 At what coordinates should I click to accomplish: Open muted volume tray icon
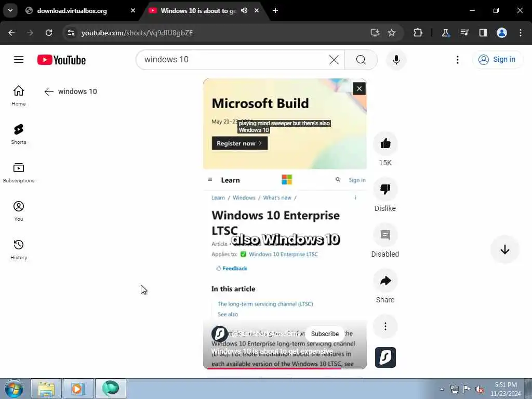click(x=480, y=390)
